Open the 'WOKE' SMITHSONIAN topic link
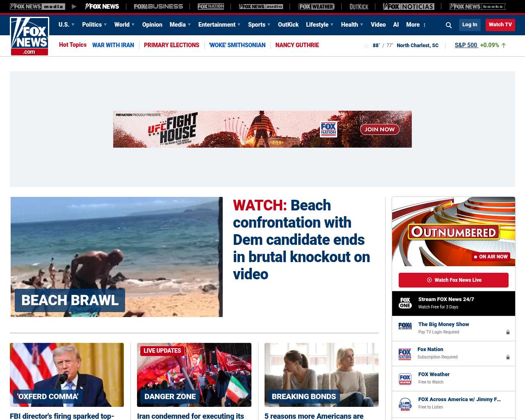525x420 pixels. [237, 45]
